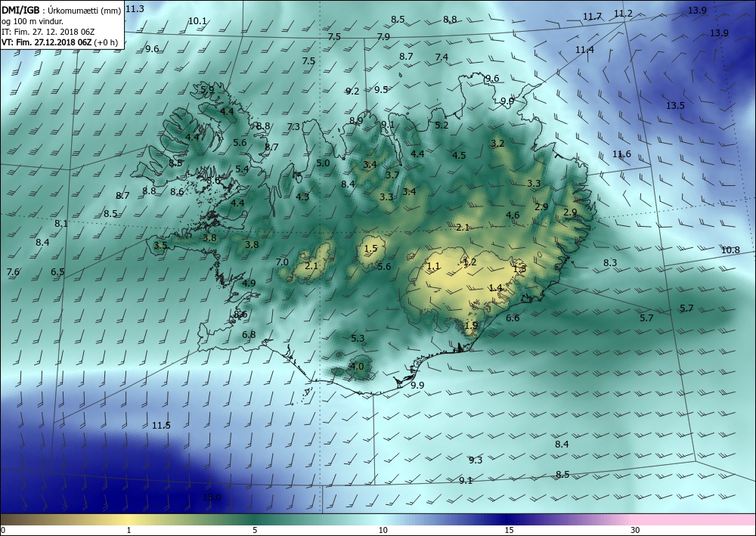Viewport: 756px width, 536px height.
Task: Click the map value '5.0'
Action: click(323, 163)
